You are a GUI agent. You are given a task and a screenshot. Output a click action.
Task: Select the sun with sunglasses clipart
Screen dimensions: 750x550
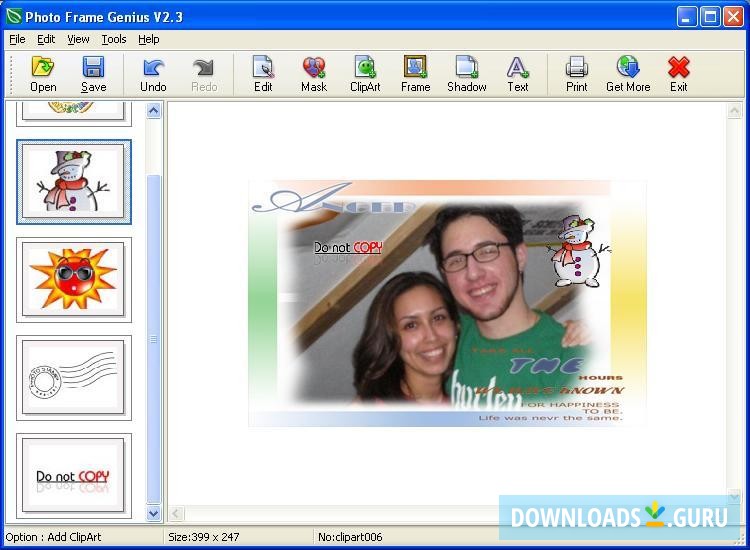(x=74, y=280)
